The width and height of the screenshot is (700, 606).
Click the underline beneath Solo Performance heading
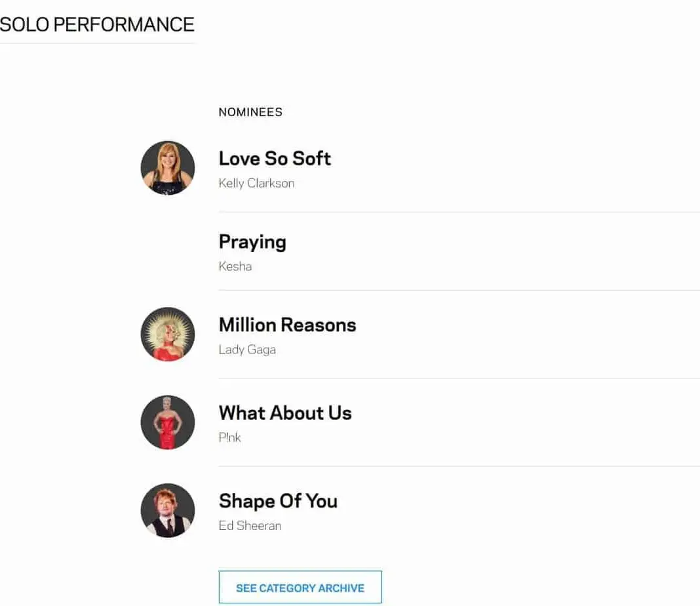pos(97,43)
